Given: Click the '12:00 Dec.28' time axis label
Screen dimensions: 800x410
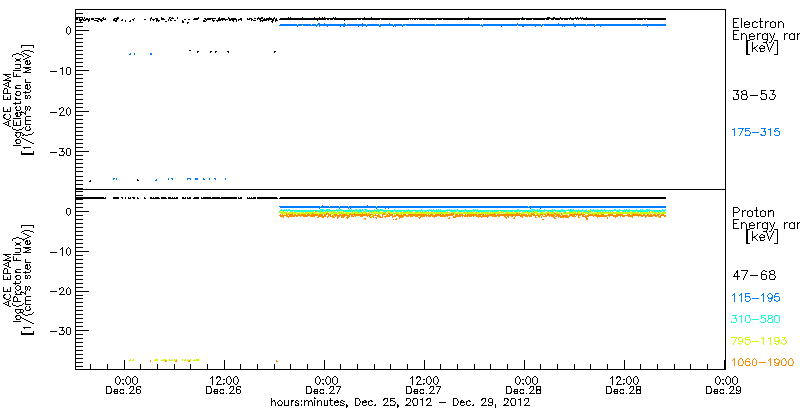Looking at the screenshot, I should (x=624, y=386).
